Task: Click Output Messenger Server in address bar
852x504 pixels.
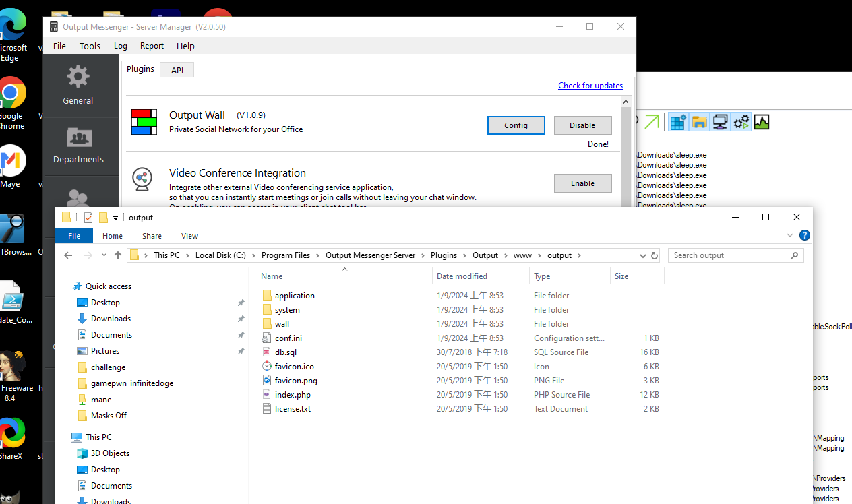Action: pos(371,255)
